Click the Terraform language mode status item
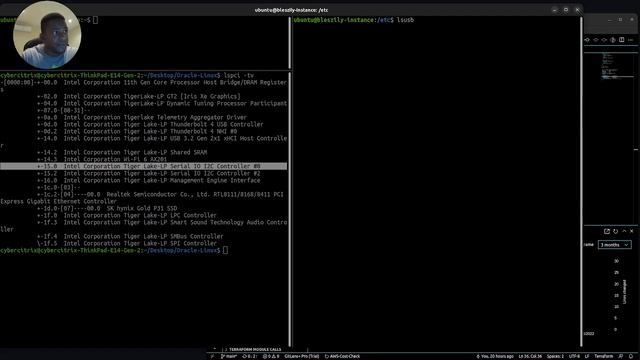The height and width of the screenshot is (360, 640). (x=604, y=356)
